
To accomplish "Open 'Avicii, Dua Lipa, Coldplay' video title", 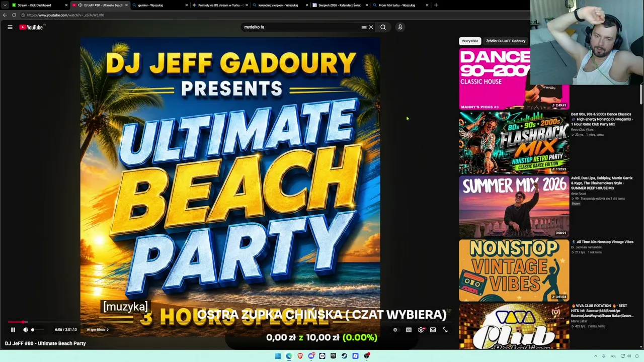I will [x=602, y=183].
